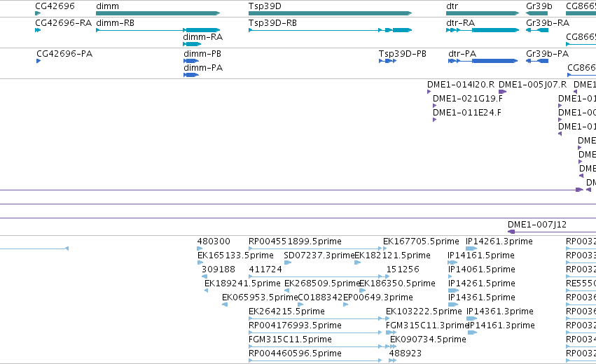Image resolution: width=596 pixels, height=364 pixels.
Task: Open EK186350.5prime EST
Action: (362, 290)
